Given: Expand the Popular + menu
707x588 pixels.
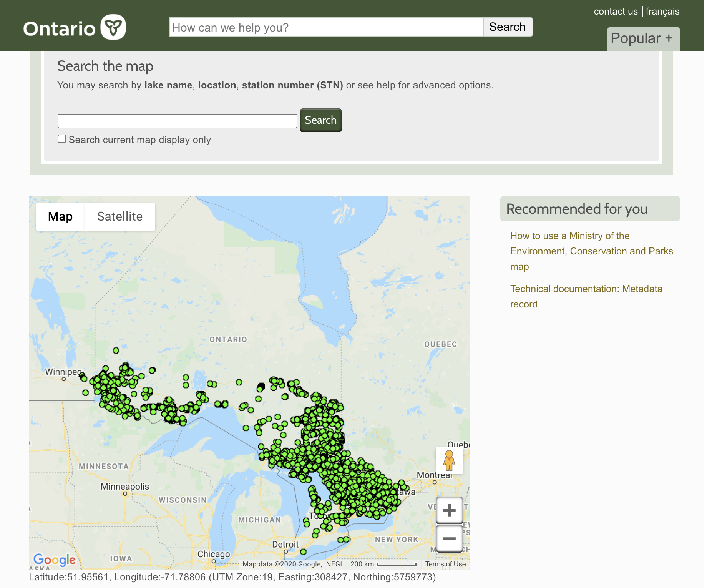Looking at the screenshot, I should (643, 39).
